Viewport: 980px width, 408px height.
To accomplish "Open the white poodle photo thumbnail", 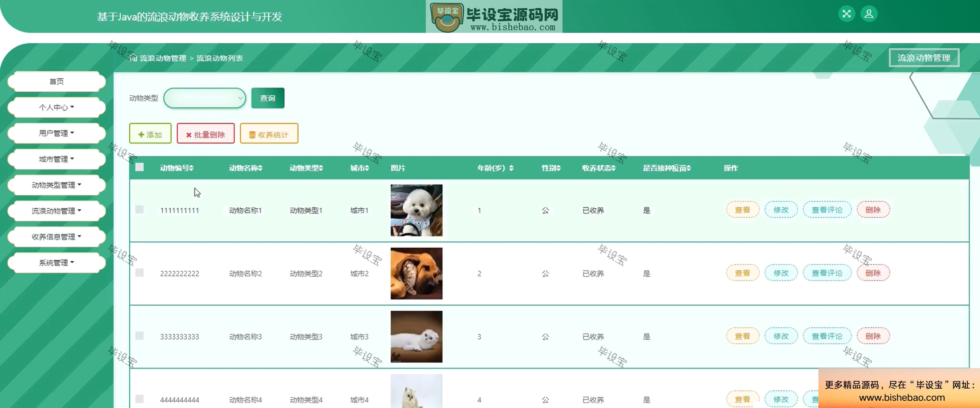I will (416, 210).
